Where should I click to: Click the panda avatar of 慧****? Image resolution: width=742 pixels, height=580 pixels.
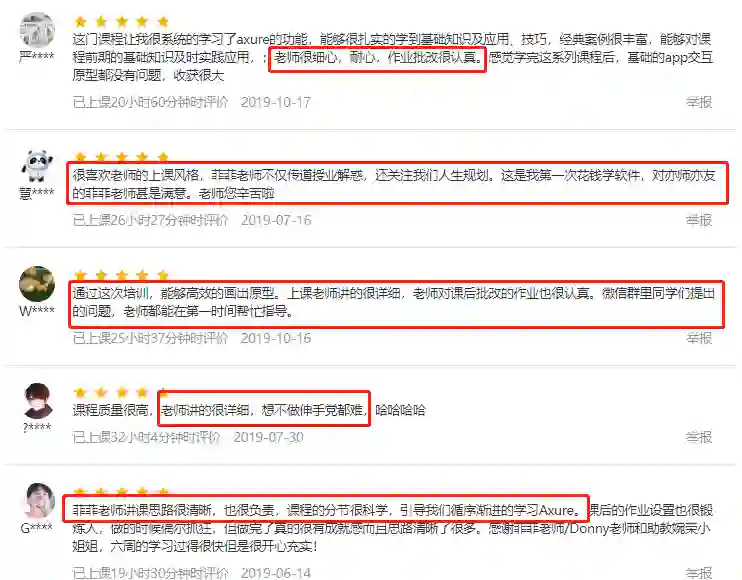[37, 166]
